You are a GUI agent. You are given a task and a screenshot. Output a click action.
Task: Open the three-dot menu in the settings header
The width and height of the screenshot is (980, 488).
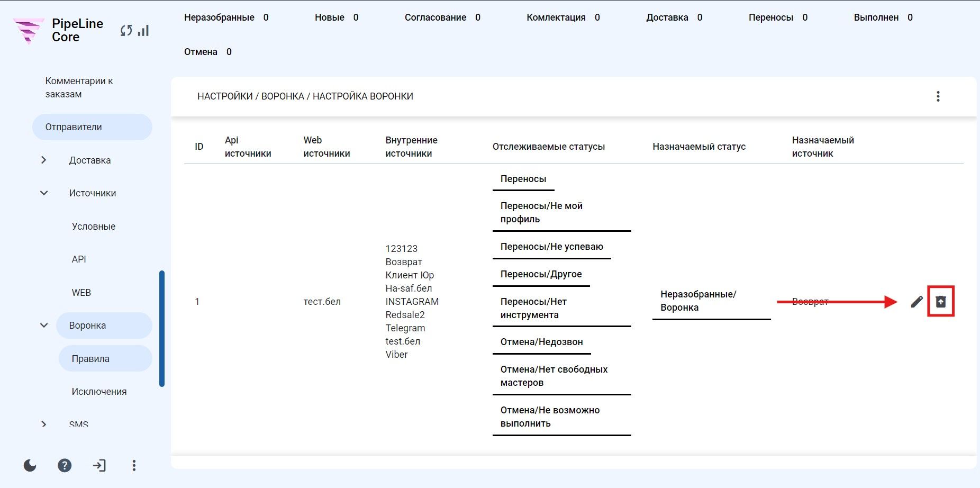coord(938,96)
